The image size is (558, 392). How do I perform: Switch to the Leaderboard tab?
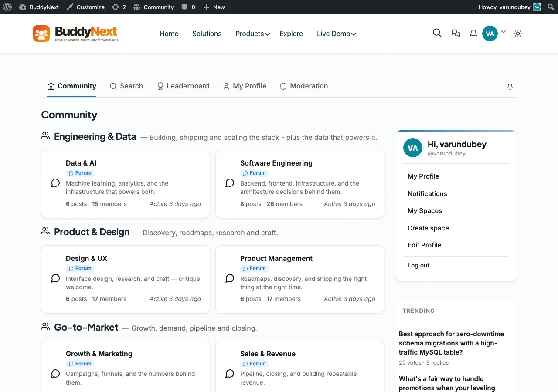183,86
